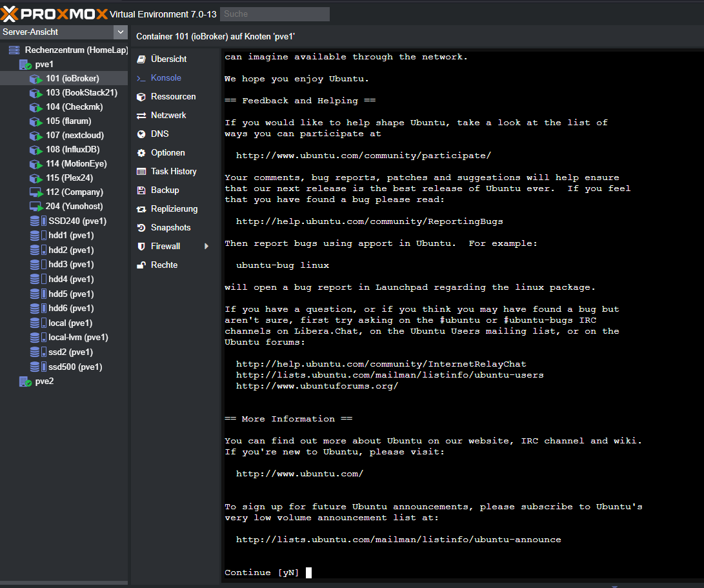
Task: Open the Replizierung panel
Action: point(175,209)
